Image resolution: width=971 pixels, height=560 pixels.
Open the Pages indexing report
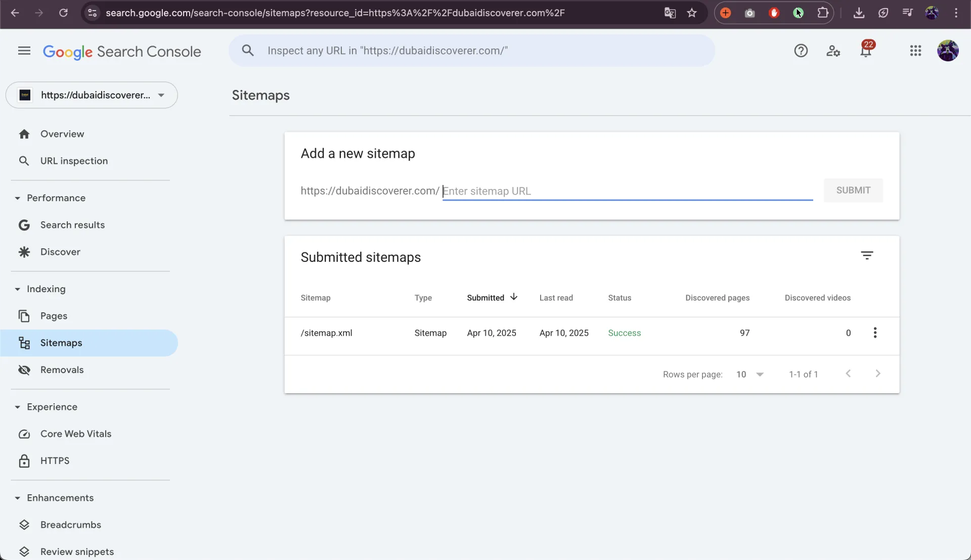(x=54, y=316)
